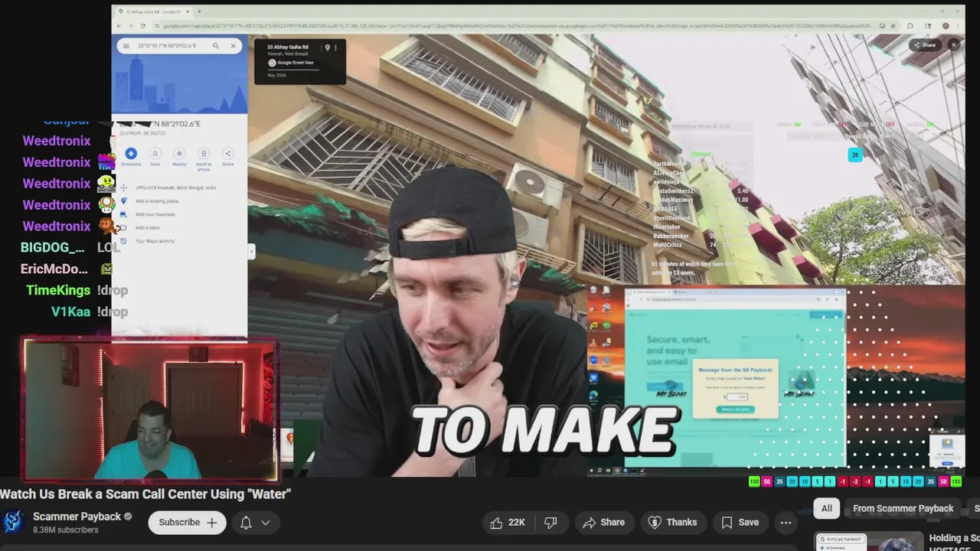Share the video via Share button
The image size is (980, 551).
tap(603, 523)
